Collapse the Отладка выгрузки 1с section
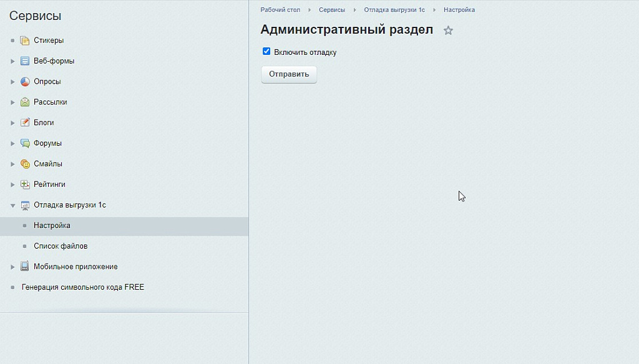The width and height of the screenshot is (639, 364). tap(12, 204)
